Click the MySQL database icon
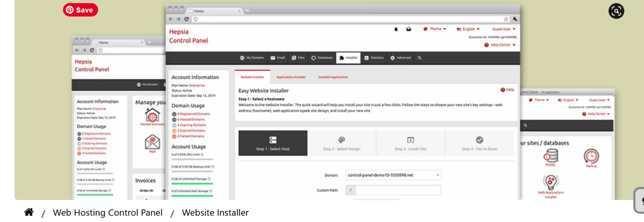 tap(551, 157)
